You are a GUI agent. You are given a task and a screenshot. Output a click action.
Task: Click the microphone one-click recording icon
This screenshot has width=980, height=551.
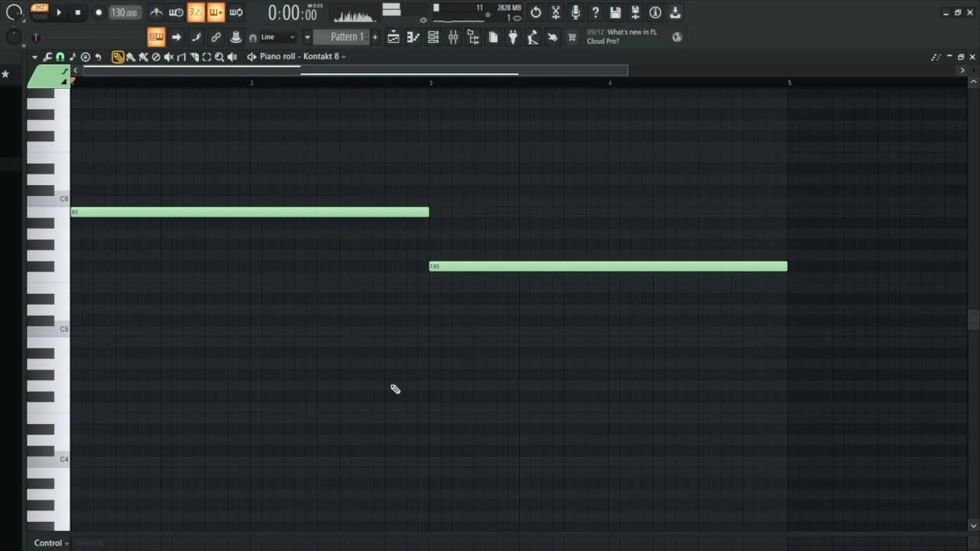576,12
